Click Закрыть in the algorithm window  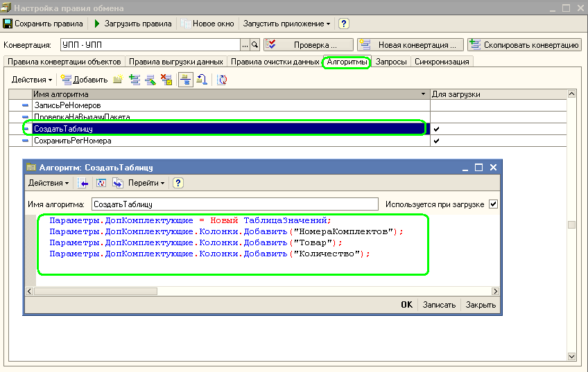[x=481, y=305]
